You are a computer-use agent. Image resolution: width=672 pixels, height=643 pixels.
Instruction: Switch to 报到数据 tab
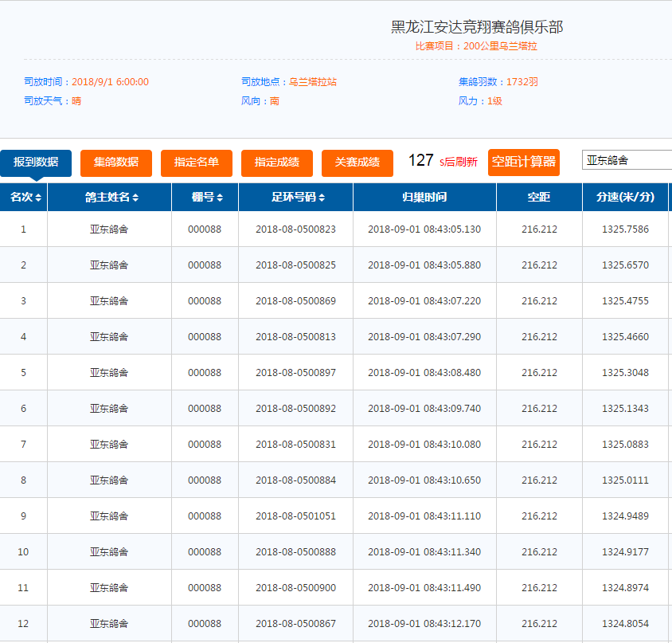pos(36,162)
